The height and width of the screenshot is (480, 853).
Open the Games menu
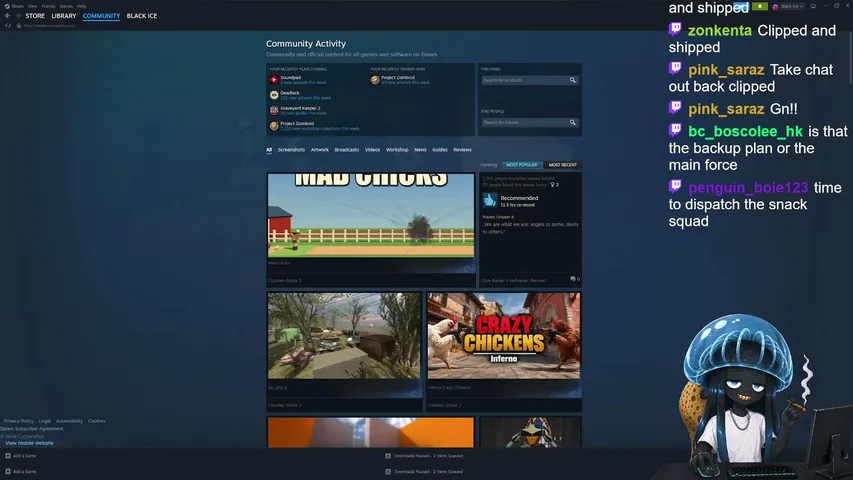(66, 6)
